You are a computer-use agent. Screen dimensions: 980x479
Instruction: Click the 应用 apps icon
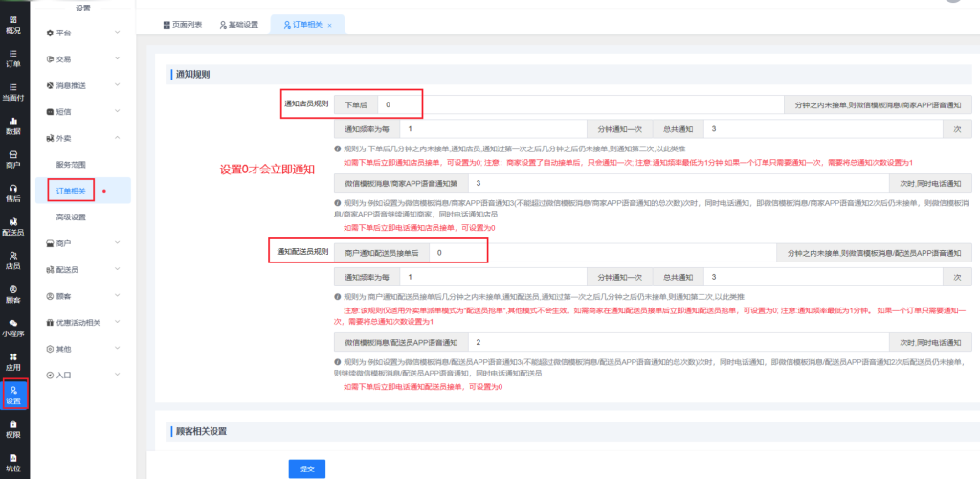[x=13, y=360]
